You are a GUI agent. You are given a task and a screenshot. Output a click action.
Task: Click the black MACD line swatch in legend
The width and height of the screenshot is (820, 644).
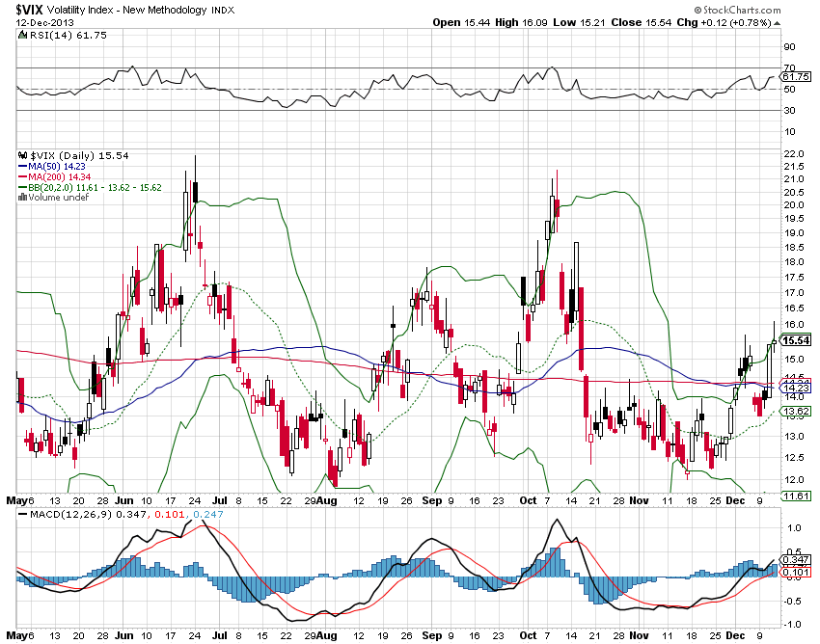[22, 515]
